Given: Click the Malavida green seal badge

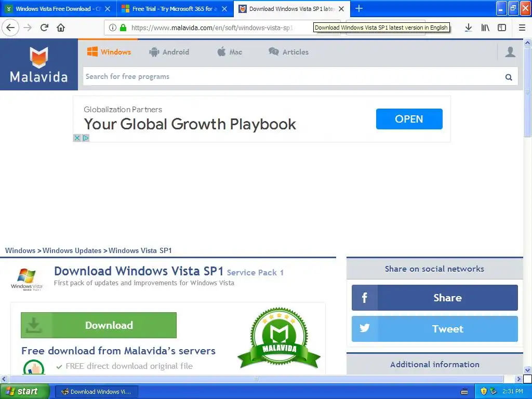Looking at the screenshot, I should 279,338.
